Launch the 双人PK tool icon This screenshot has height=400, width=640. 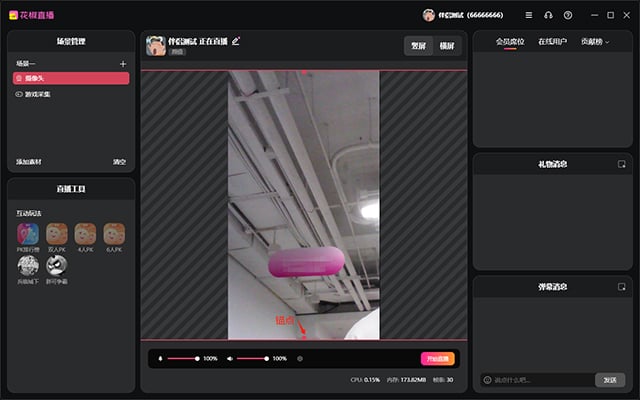coord(57,234)
